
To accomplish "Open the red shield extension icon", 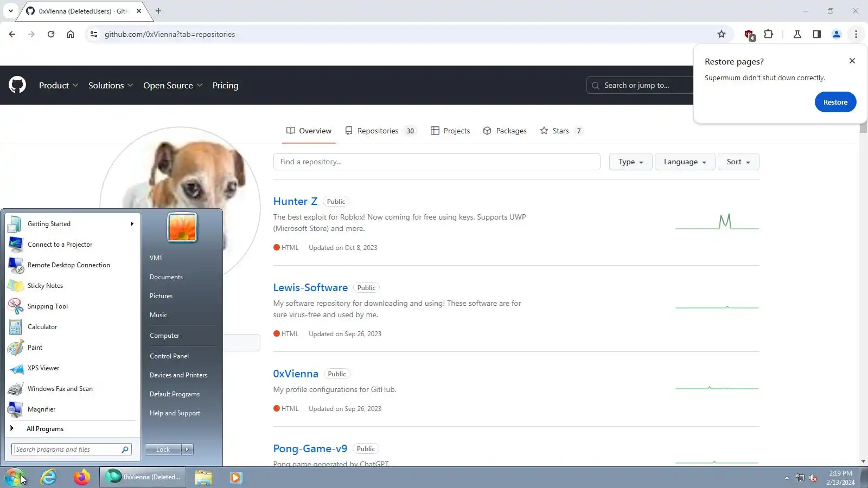I will (749, 35).
